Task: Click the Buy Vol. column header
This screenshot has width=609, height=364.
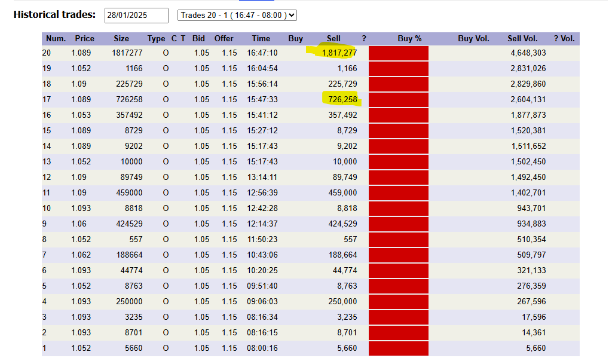Action: coord(473,38)
